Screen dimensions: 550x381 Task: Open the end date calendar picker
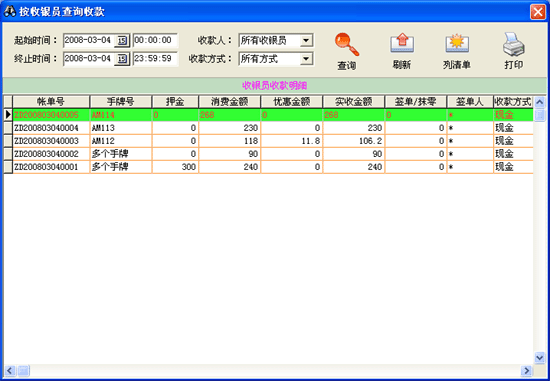(x=122, y=59)
